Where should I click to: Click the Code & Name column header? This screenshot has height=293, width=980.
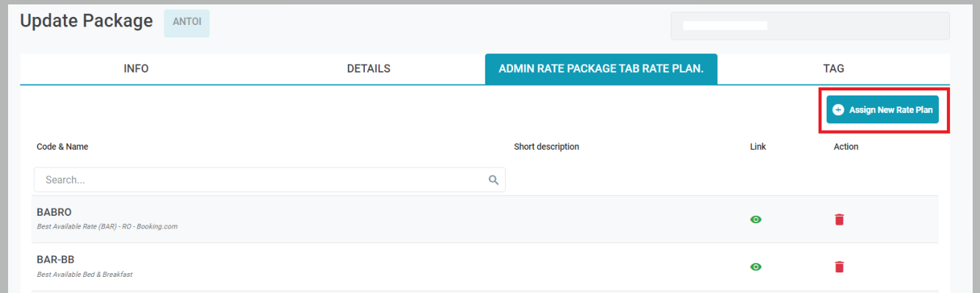[62, 147]
